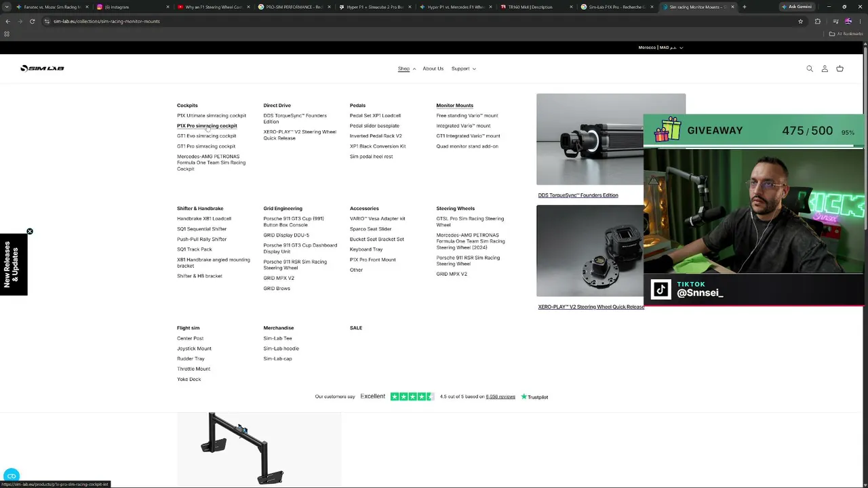Open GT1 Evo simracing cockpit link
Viewport: 868px width, 488px height.
point(206,136)
